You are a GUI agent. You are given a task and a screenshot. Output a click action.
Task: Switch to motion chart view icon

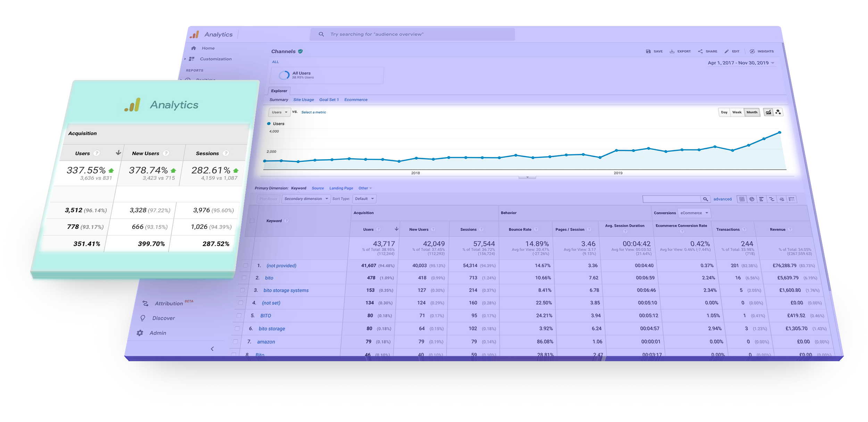[778, 112]
